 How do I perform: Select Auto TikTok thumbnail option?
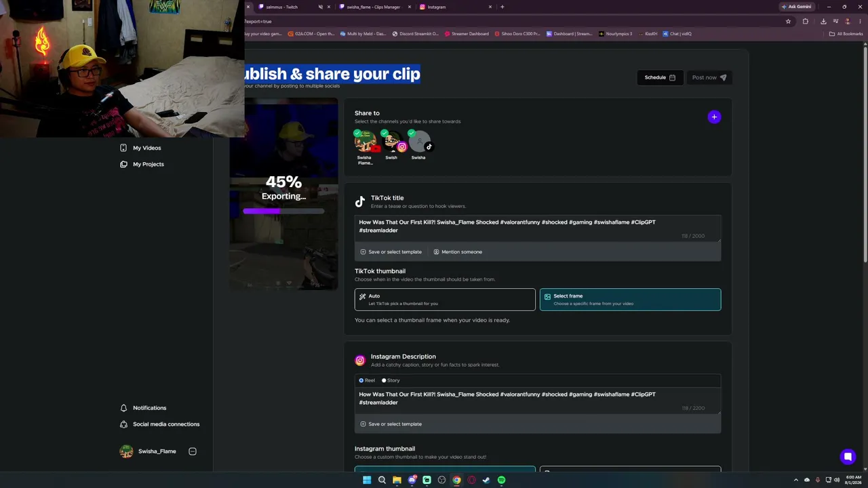tap(445, 300)
